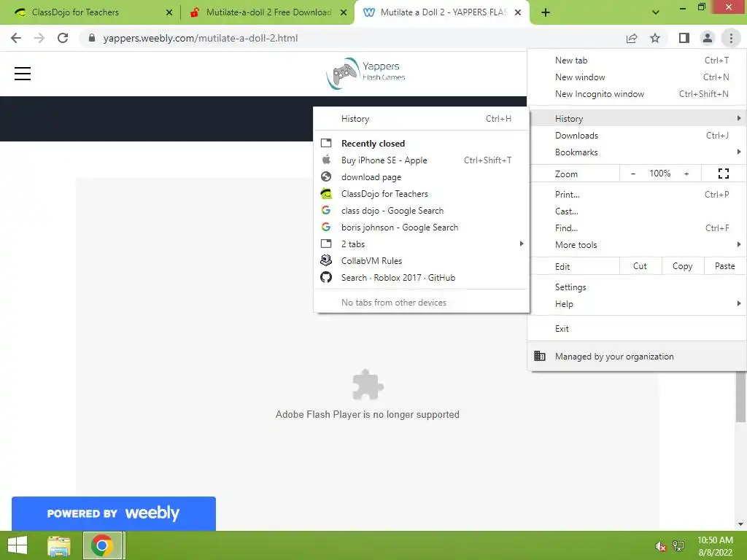Click the Flash plugin puzzle piece icon
This screenshot has height=560, width=747.
point(368,385)
